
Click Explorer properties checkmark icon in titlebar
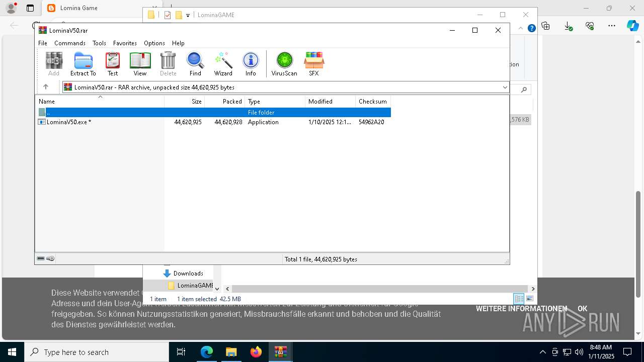tap(168, 15)
